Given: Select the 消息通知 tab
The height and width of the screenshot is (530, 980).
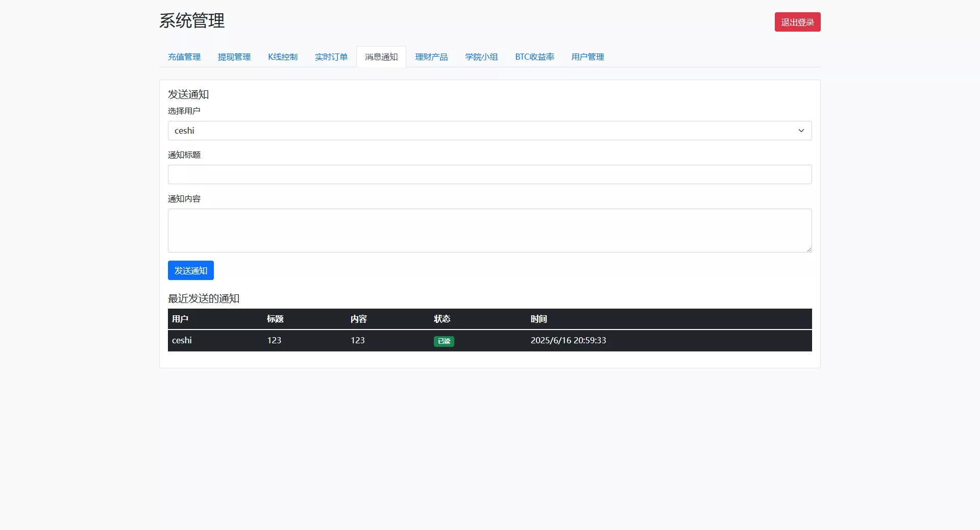Looking at the screenshot, I should pos(381,57).
